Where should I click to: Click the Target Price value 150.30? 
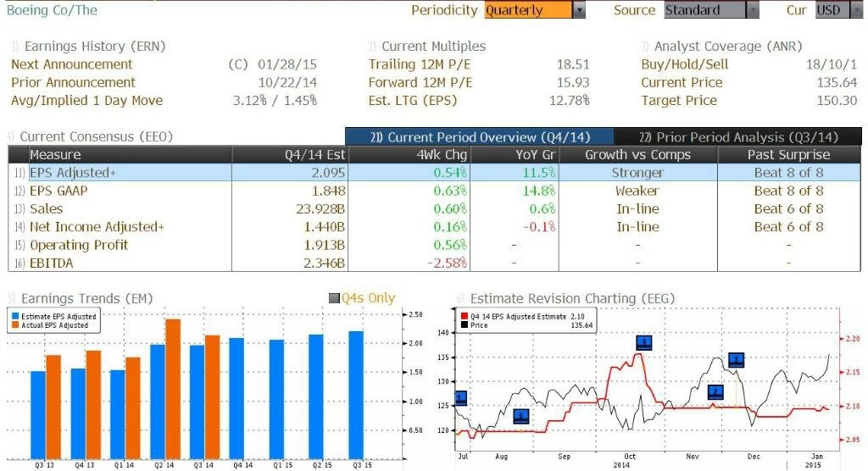pos(837,101)
